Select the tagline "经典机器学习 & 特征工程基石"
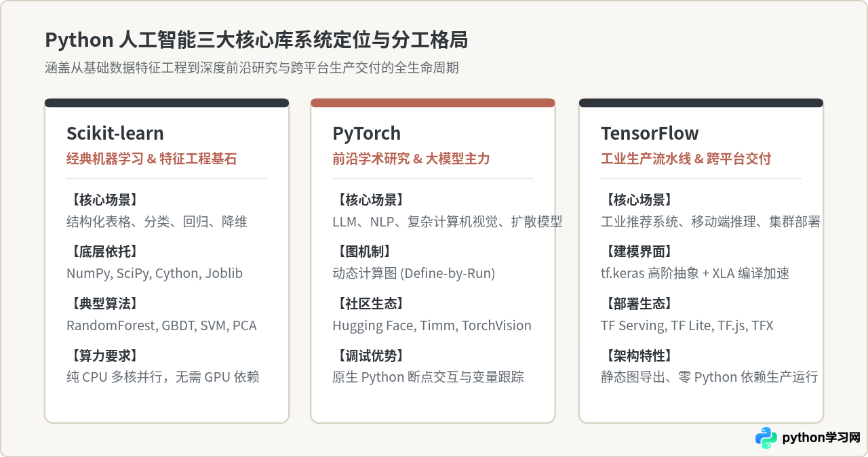Image resolution: width=868 pixels, height=457 pixels. tap(152, 159)
